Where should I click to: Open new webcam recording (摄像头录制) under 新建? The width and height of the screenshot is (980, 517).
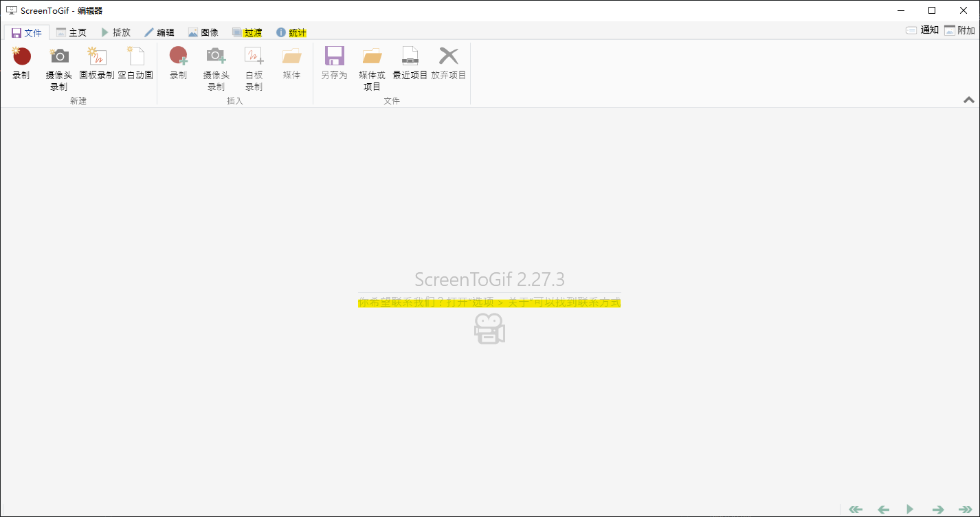tap(59, 69)
